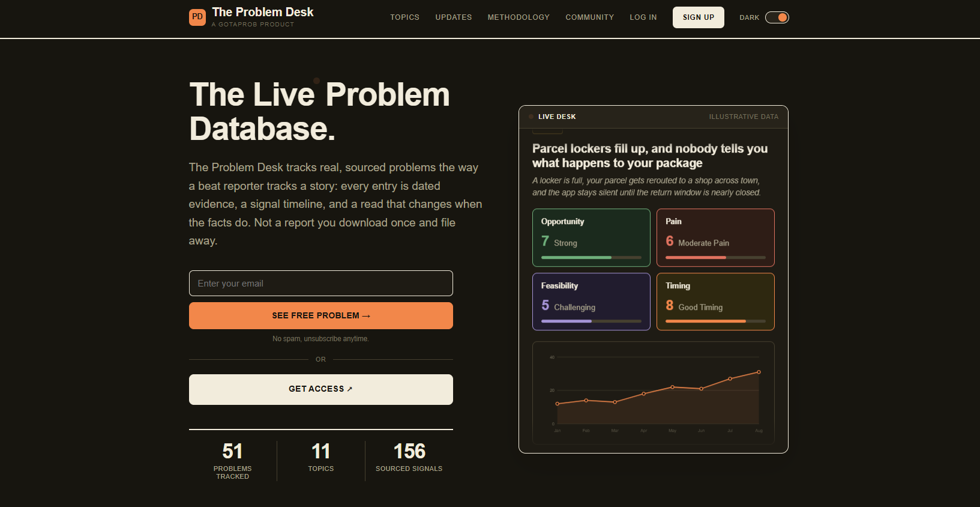
Task: Click the Jan data point on chart
Action: point(558,404)
